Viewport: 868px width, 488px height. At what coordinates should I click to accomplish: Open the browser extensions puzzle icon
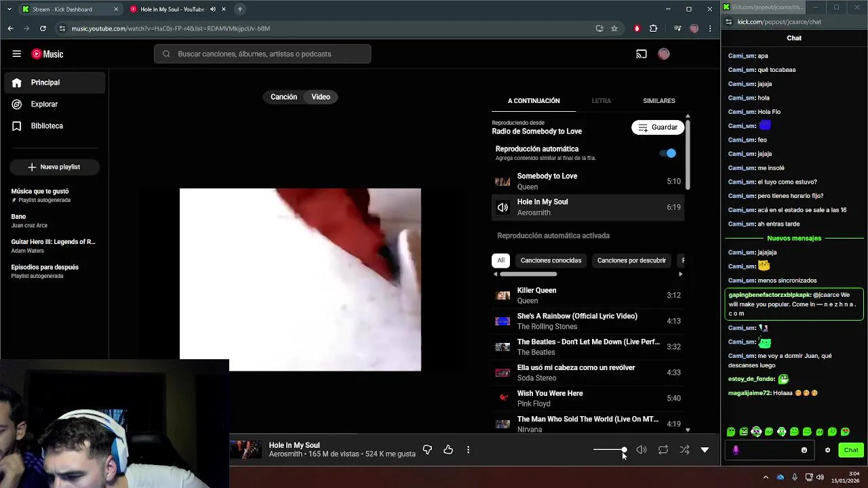pyautogui.click(x=653, y=28)
